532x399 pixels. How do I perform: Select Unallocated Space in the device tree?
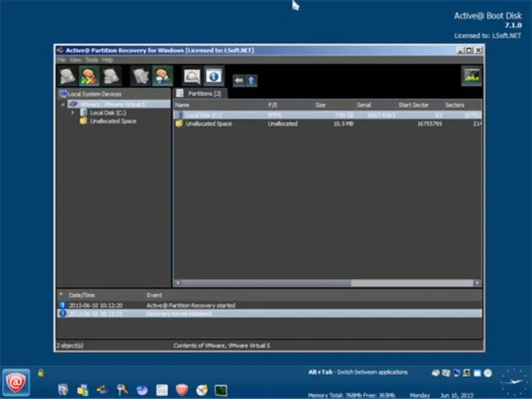(113, 122)
